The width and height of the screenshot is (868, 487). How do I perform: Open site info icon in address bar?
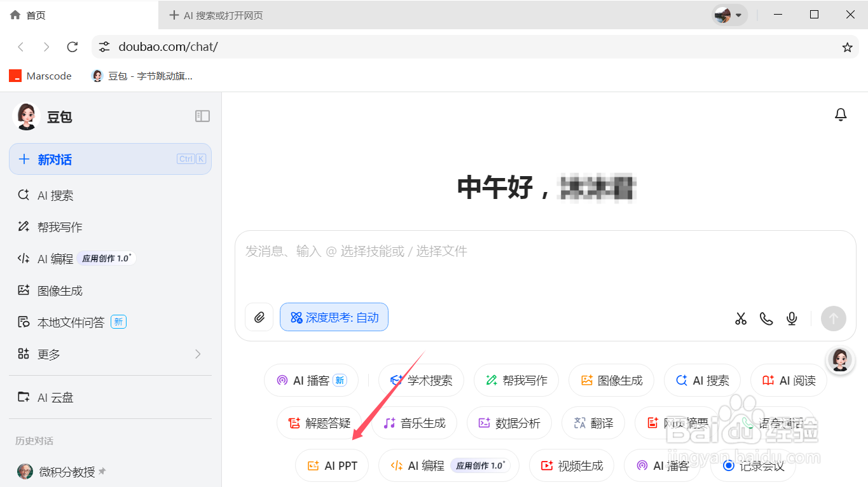[104, 47]
